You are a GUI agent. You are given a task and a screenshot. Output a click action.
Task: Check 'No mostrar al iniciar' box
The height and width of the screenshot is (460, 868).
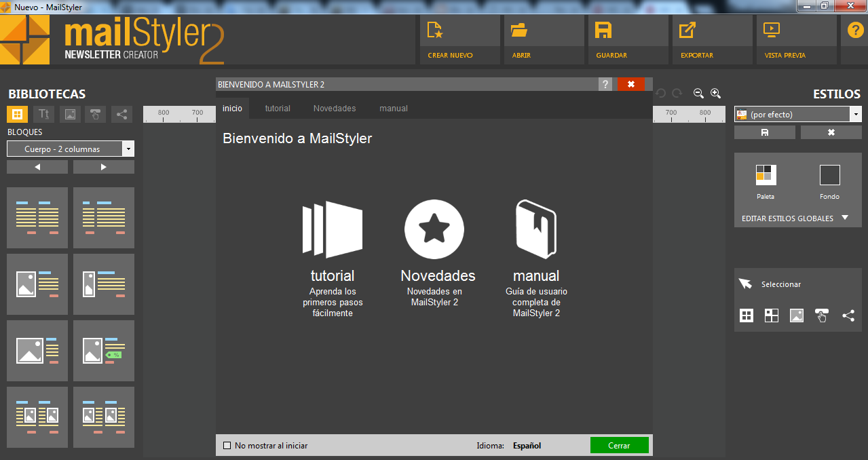coord(227,446)
